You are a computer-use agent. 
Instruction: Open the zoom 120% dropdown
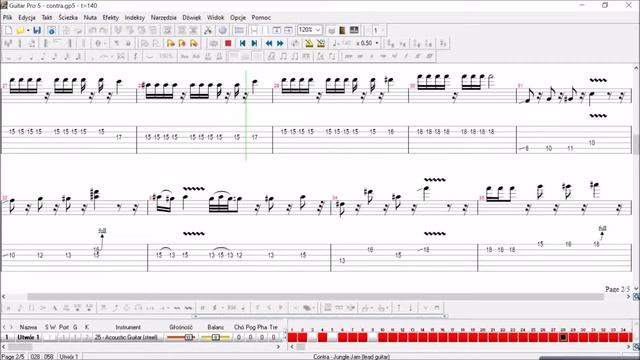click(x=318, y=30)
